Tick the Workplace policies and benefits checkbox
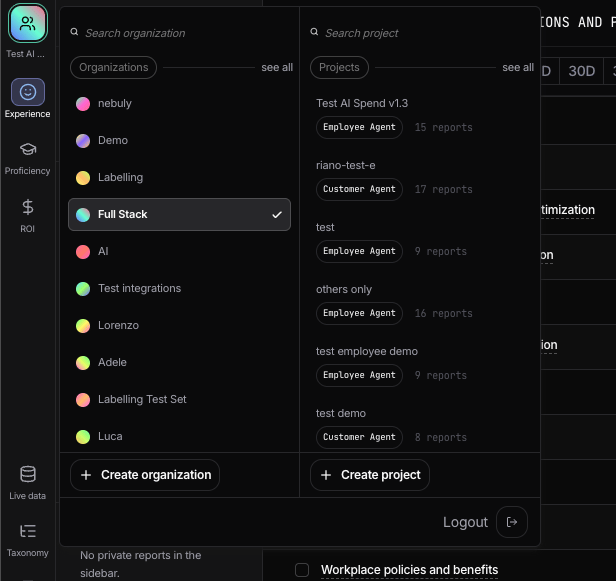The width and height of the screenshot is (616, 581). coord(302,570)
